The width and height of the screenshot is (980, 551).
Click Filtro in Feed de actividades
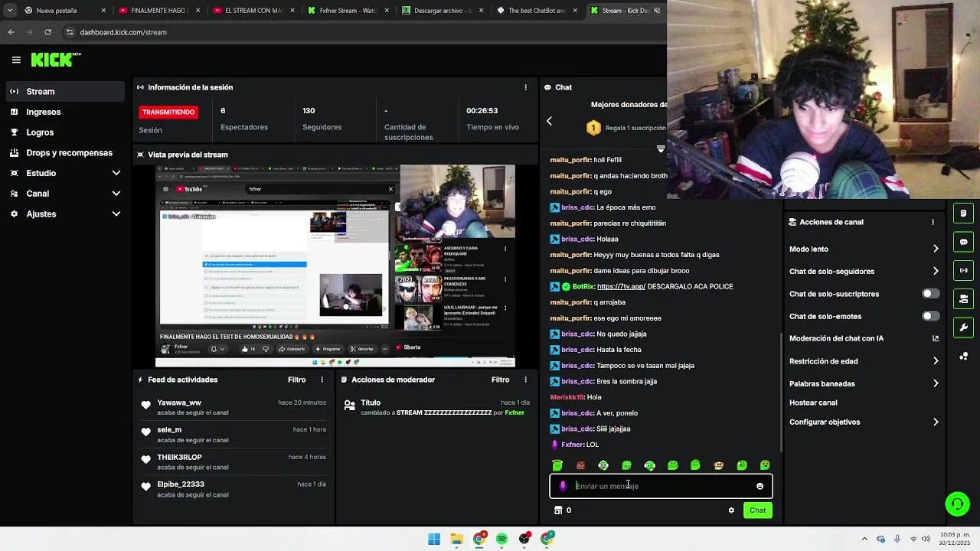tap(296, 380)
